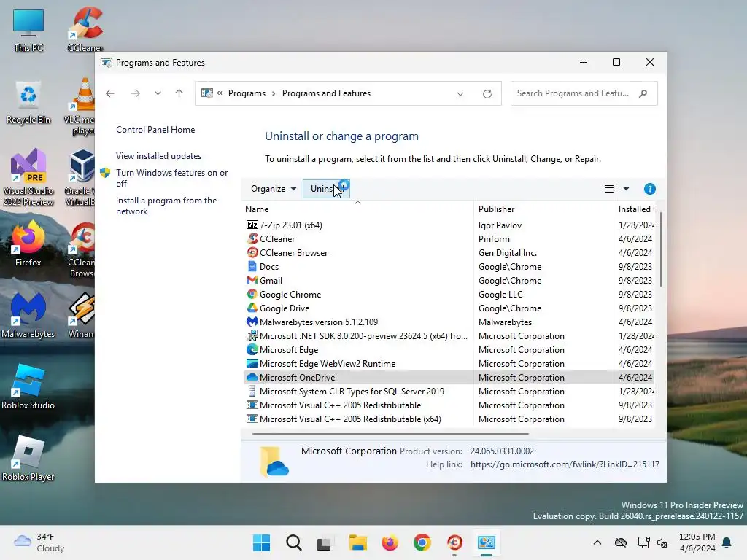Select the CCleaner program entry

(449, 238)
